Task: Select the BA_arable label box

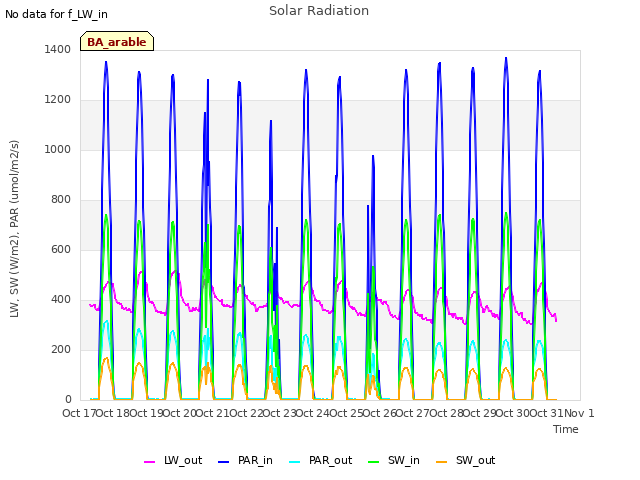Action: [x=117, y=41]
